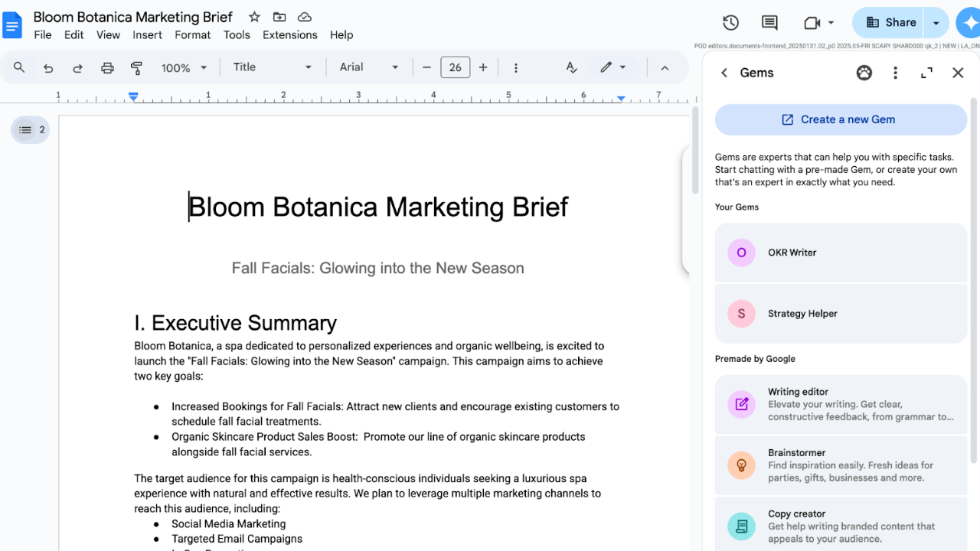Expand the Gems panel to full size
Image resolution: width=980 pixels, height=551 pixels.
tap(926, 73)
